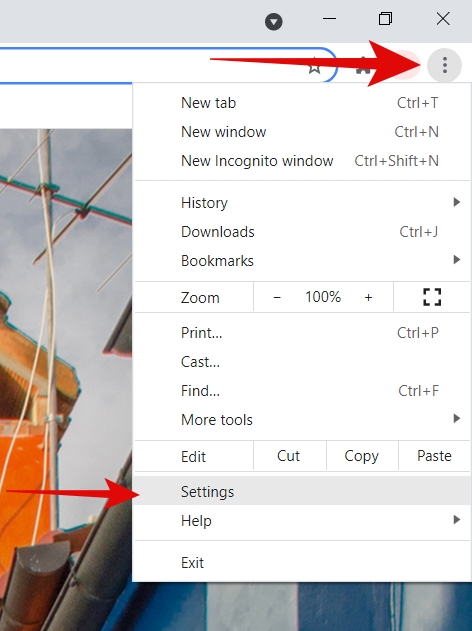
Task: Open the Chrome three-dot menu button
Action: (444, 65)
